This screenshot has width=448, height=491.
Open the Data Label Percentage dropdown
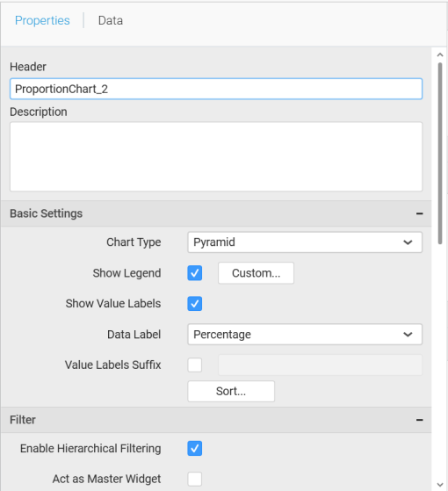305,335
